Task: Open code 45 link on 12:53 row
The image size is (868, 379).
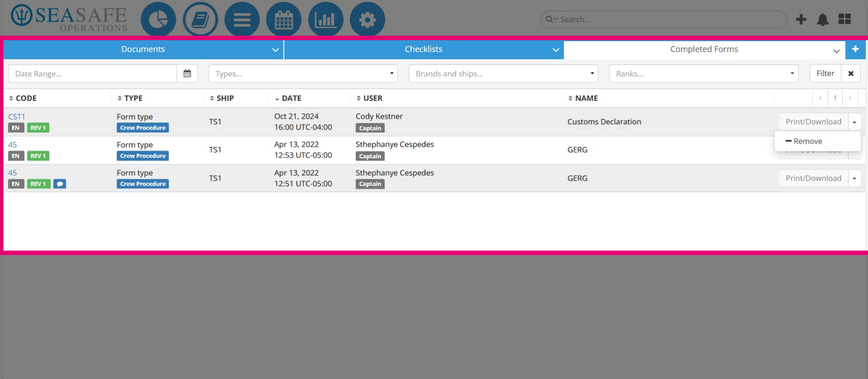Action: click(13, 145)
